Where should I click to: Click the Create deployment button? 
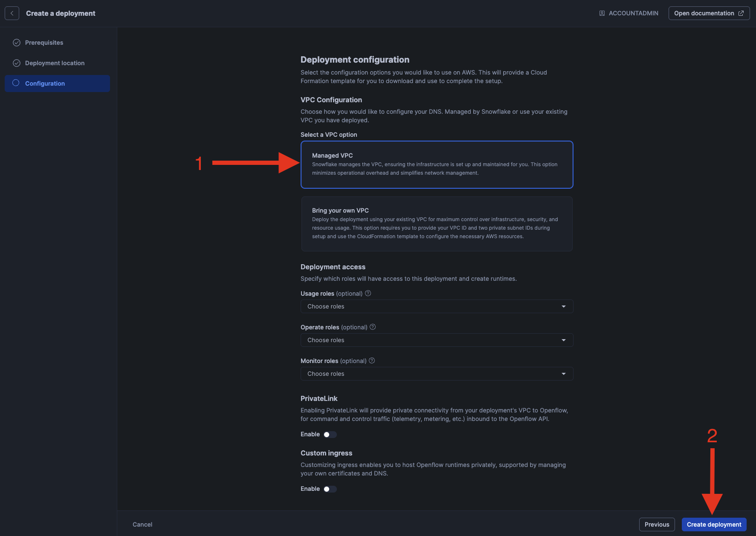(714, 524)
